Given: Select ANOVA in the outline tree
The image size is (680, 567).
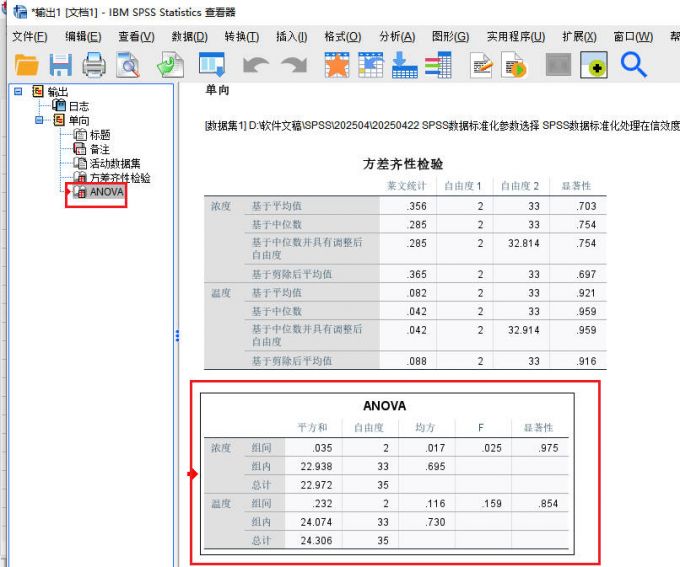Looking at the screenshot, I should (107, 192).
